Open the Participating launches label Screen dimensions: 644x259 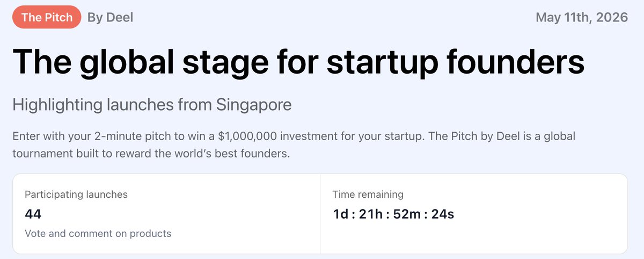pyautogui.click(x=76, y=195)
